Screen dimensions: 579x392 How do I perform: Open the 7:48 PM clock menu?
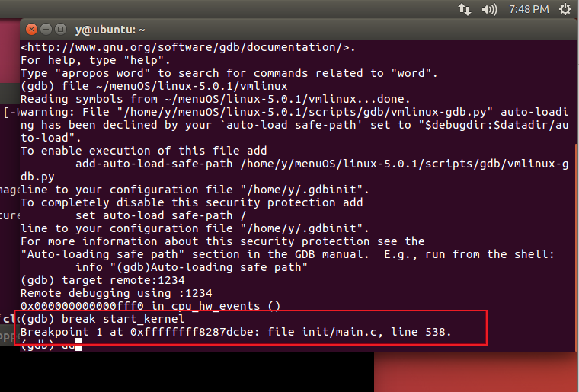click(529, 9)
